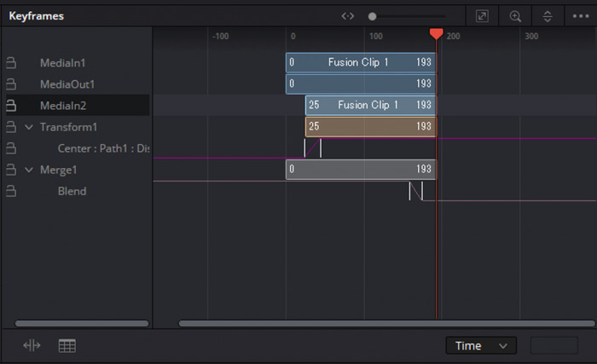
Task: Click the zoom slider handle in header
Action: tap(372, 16)
